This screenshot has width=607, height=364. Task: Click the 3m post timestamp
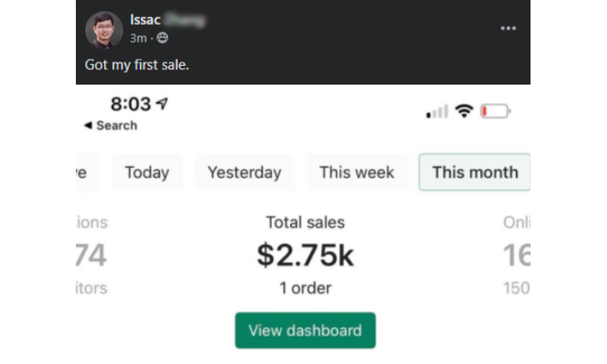point(138,38)
